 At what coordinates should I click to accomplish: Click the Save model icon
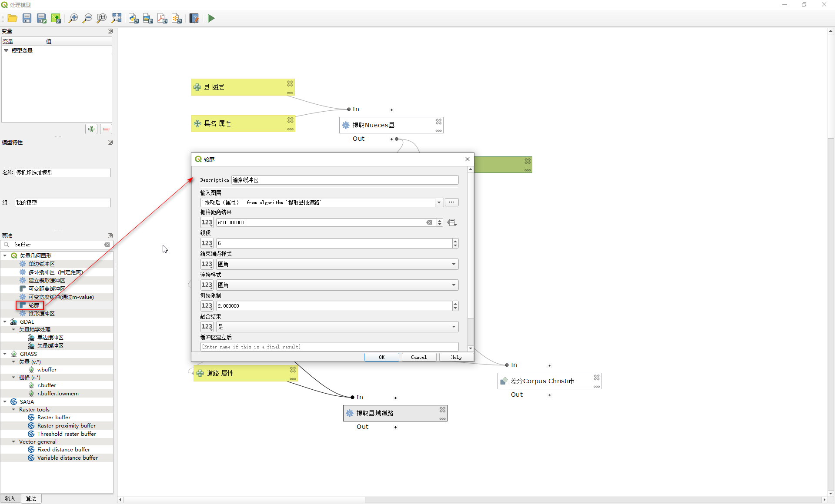[x=27, y=18]
